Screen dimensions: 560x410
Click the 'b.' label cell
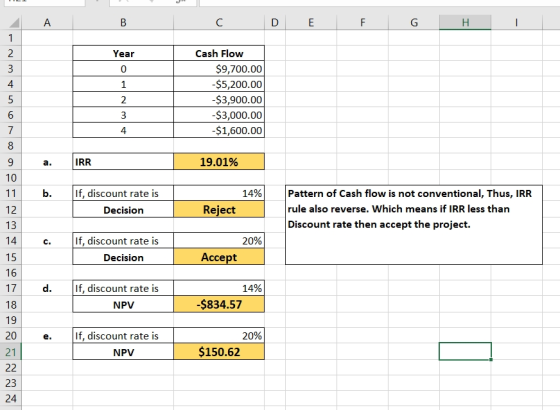(47, 193)
